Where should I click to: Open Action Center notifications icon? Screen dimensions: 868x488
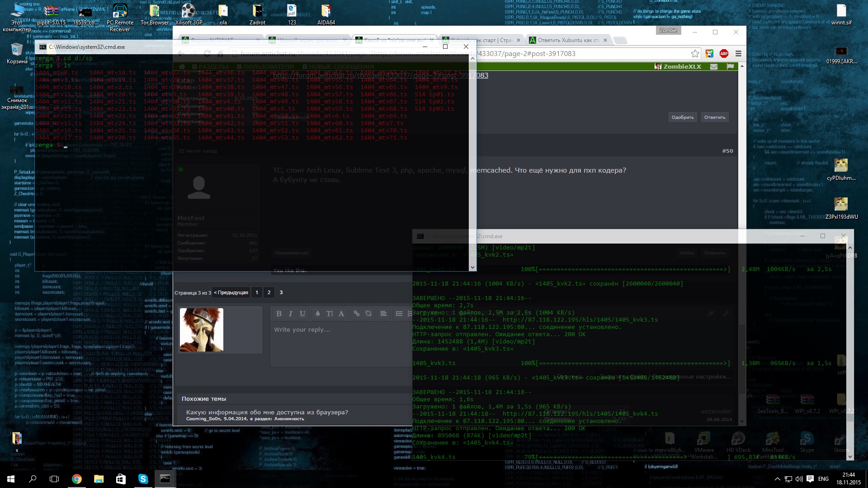tap(810, 479)
